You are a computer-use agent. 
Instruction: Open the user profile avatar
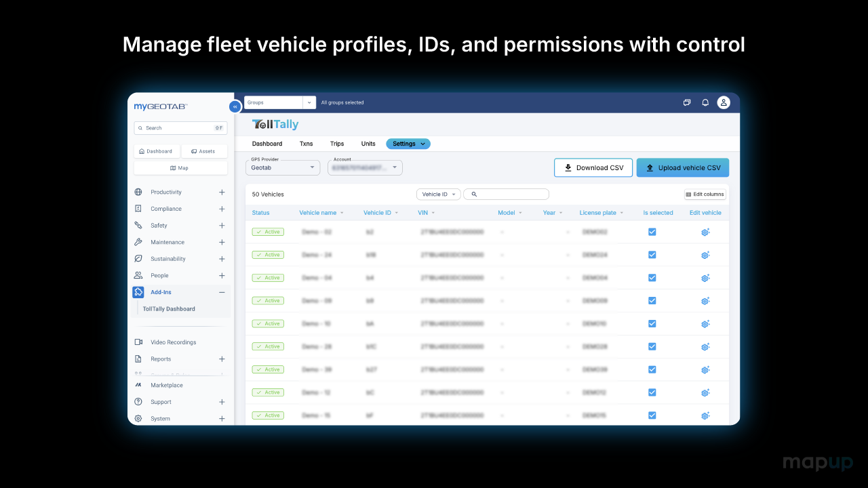724,102
